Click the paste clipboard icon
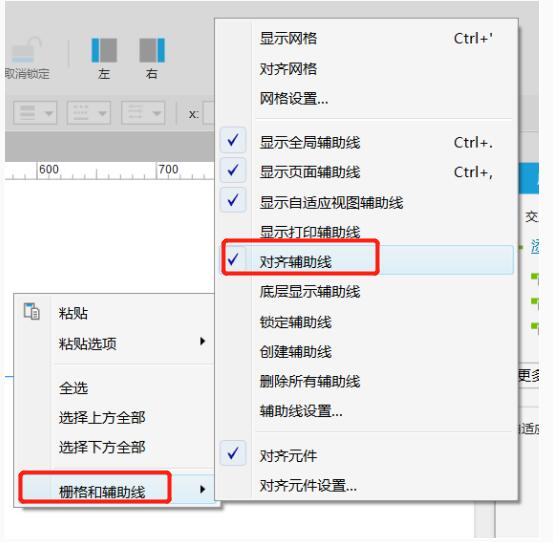Screen dimensions: 553x542 click(x=32, y=311)
